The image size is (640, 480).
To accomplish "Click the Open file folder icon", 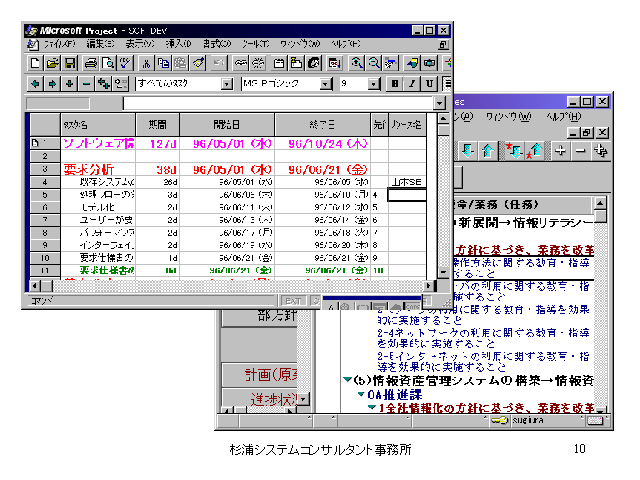I will coord(53,63).
